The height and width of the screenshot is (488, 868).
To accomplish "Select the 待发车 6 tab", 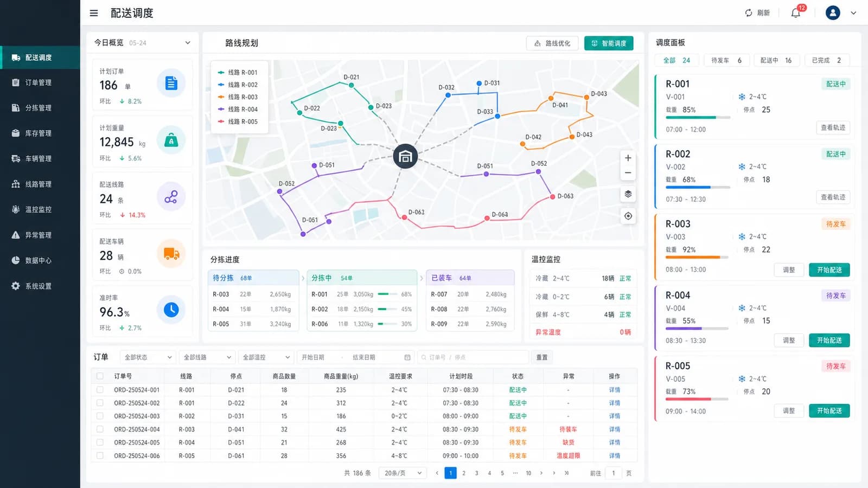I will click(x=726, y=60).
